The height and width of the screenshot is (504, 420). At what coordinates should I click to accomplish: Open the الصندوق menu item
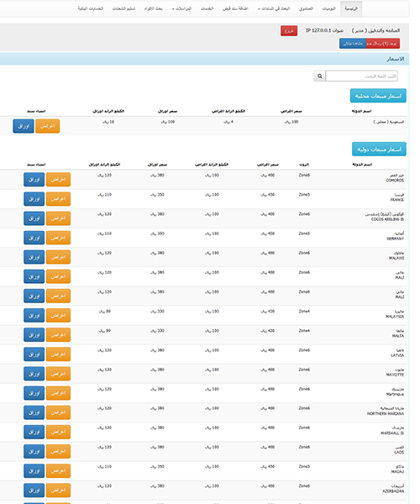point(306,8)
